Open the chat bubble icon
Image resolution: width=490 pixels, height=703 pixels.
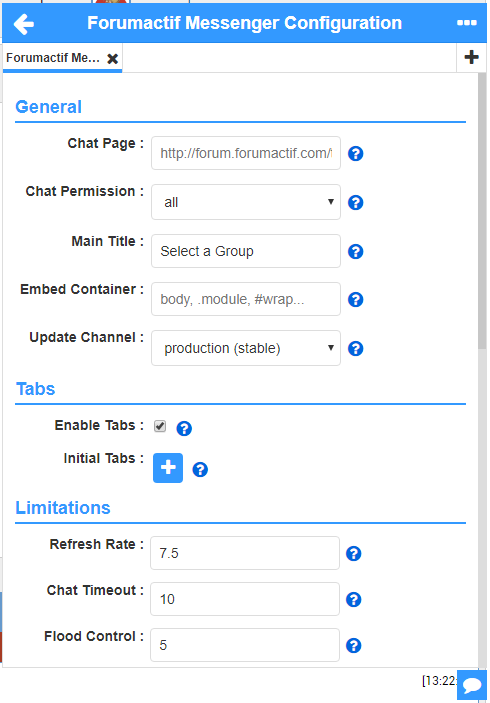[472, 685]
